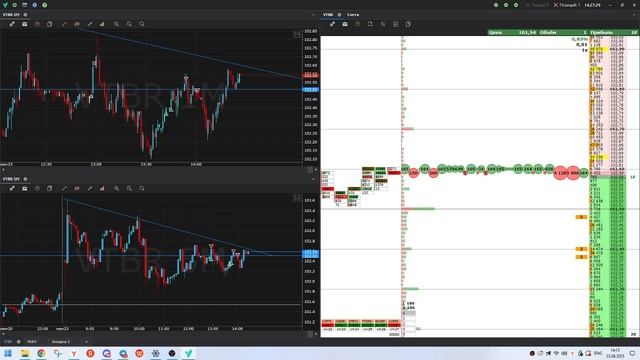
Task: Click clipboard icon in VTBR 5M chart toolbar
Action: coord(49,189)
